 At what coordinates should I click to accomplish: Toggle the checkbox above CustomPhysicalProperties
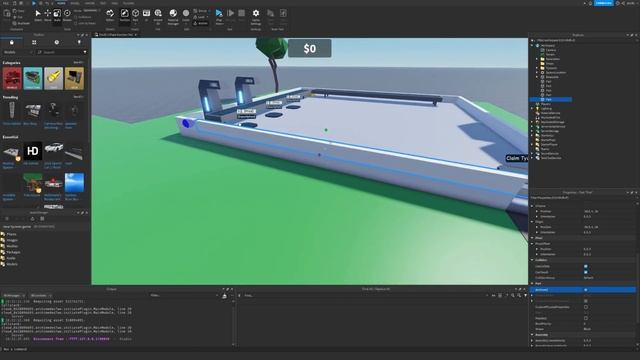(x=586, y=301)
